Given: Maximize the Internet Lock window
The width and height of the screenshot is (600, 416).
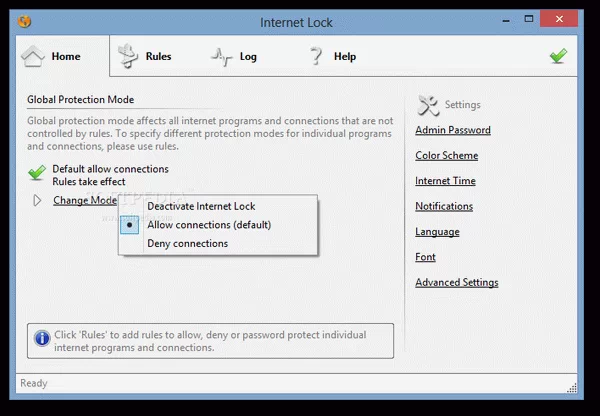Looking at the screenshot, I should point(529,19).
